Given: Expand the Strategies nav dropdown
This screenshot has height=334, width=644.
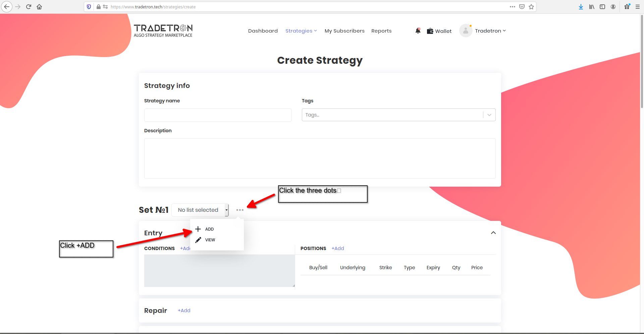Looking at the screenshot, I should coord(301,31).
